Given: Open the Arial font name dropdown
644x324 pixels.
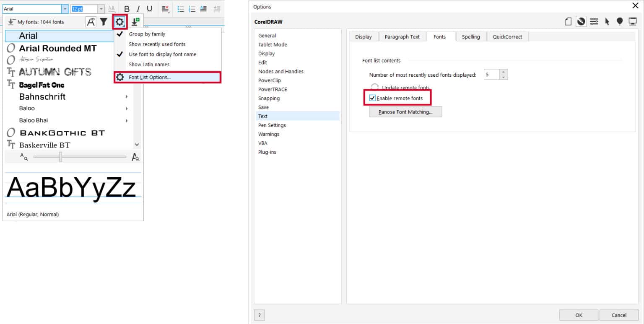Looking at the screenshot, I should click(66, 8).
